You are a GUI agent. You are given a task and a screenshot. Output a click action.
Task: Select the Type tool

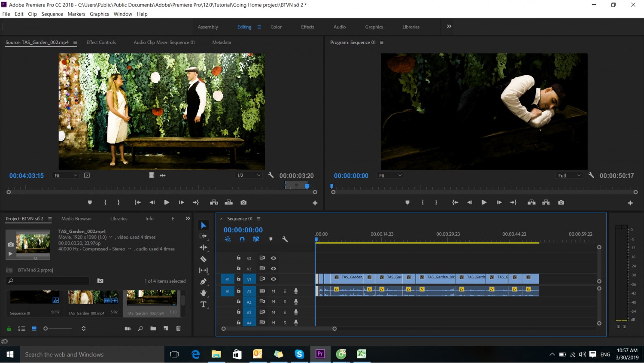[x=204, y=305]
